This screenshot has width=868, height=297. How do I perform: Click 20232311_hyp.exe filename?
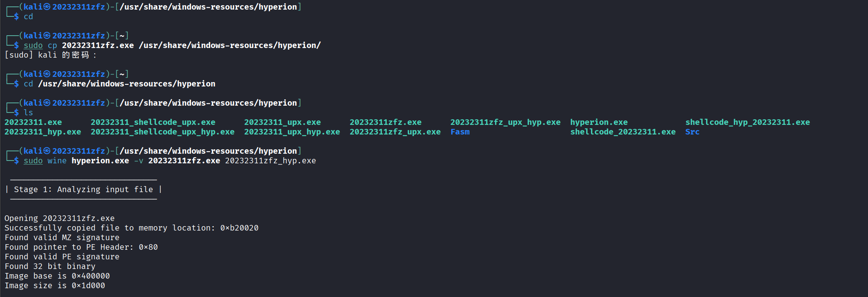pos(43,132)
